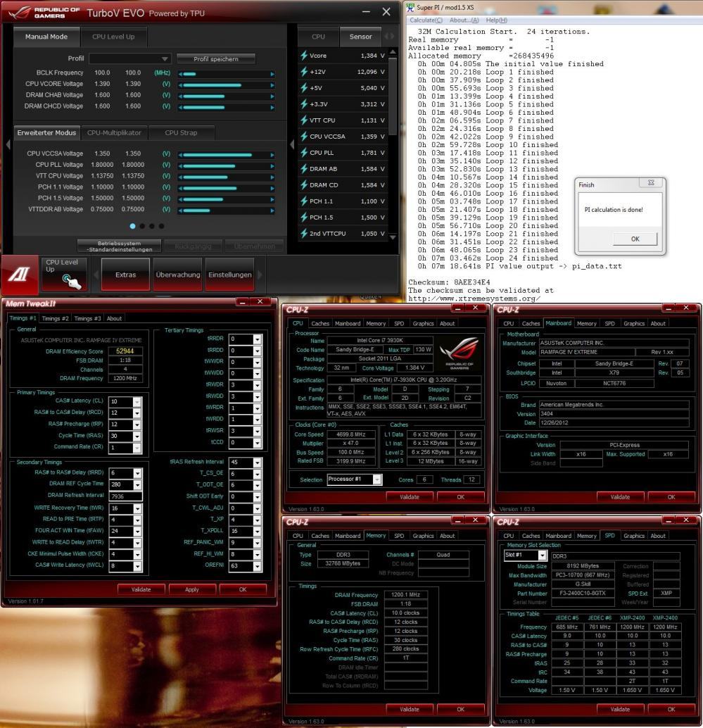The width and height of the screenshot is (703, 728).
Task: Click Validate in MemTweakIt
Action: click(x=141, y=589)
